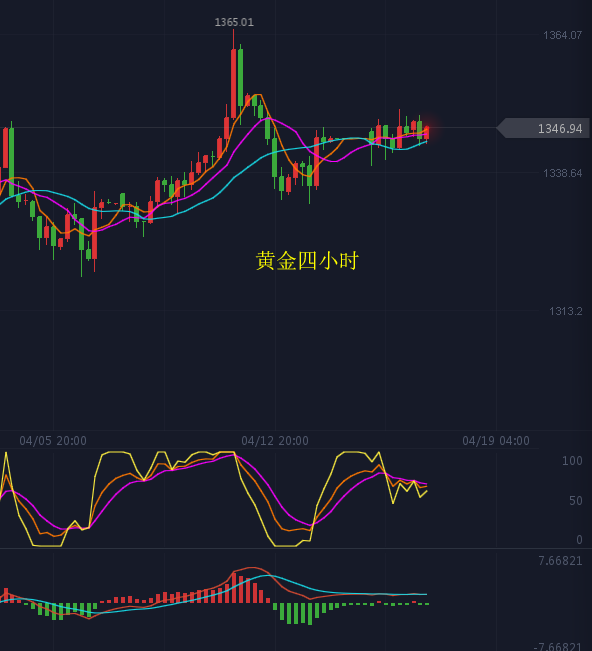Click the yellow 黄金四小时 chart title
592x651 pixels.
click(x=307, y=261)
